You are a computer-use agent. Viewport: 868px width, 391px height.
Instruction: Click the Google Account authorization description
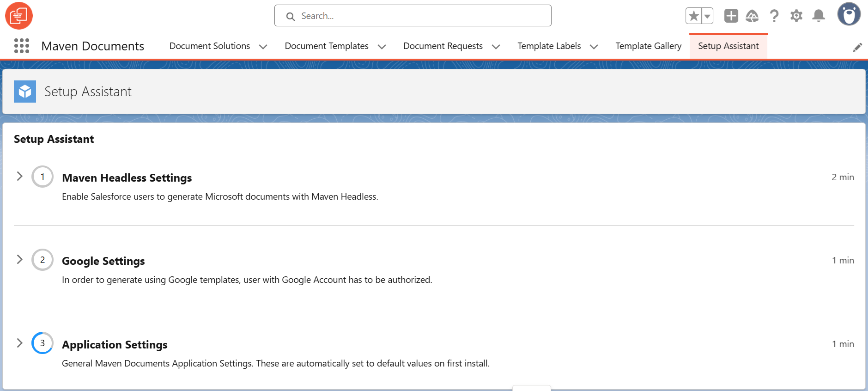tap(247, 280)
